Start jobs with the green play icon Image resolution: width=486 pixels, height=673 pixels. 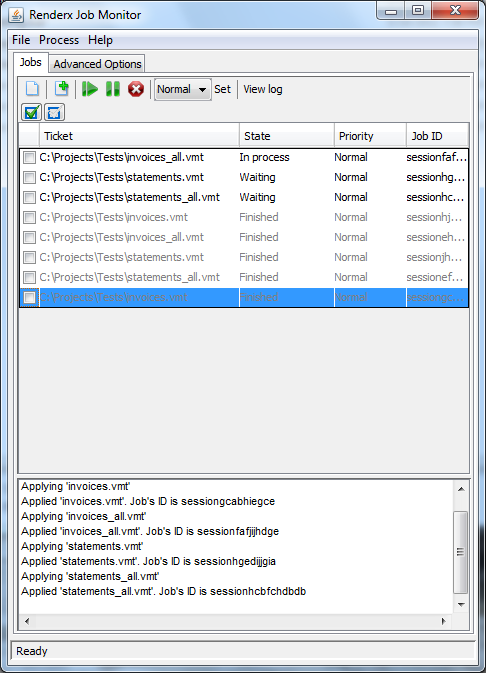pyautogui.click(x=90, y=89)
